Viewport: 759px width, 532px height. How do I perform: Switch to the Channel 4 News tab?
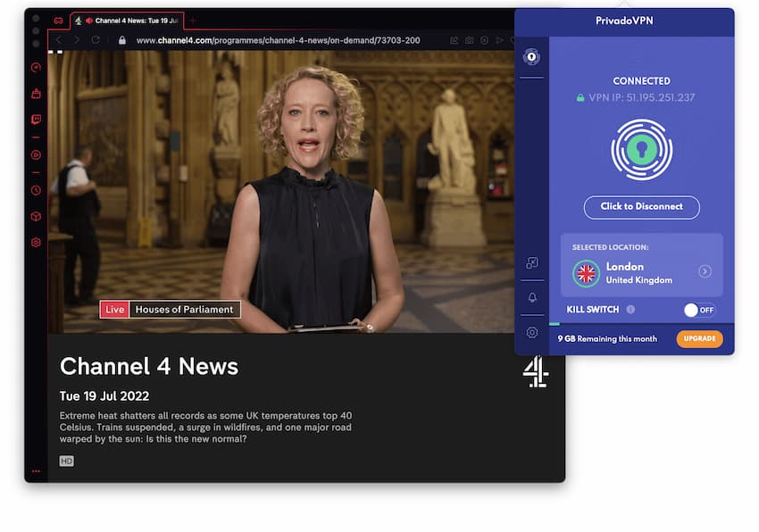(x=127, y=21)
